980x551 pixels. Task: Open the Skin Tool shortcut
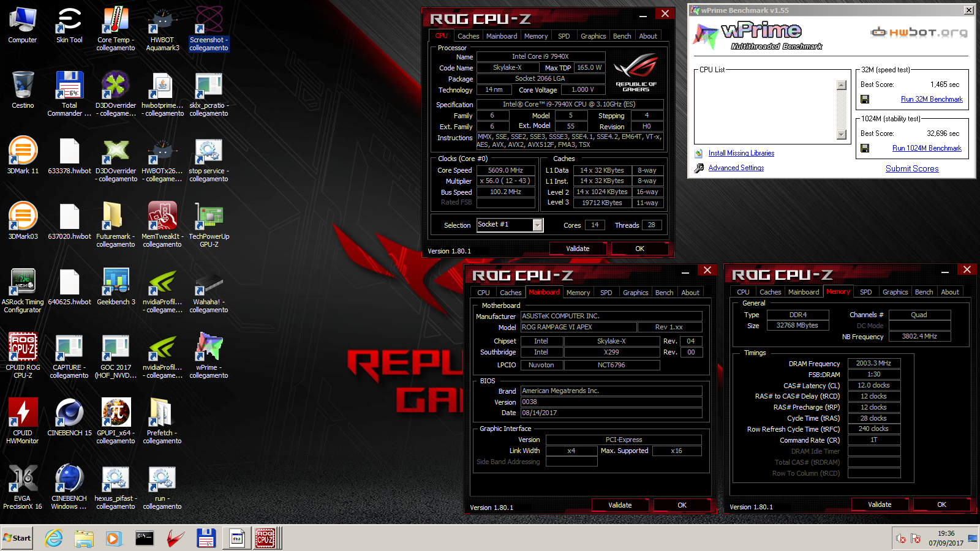click(69, 24)
